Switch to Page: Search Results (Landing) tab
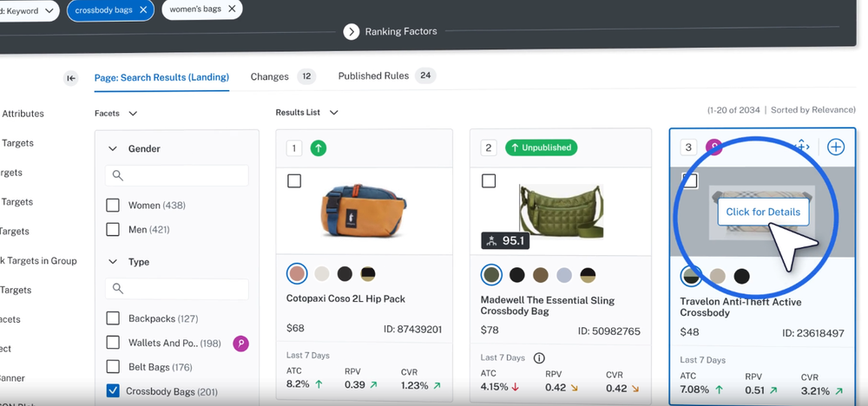 [x=161, y=77]
